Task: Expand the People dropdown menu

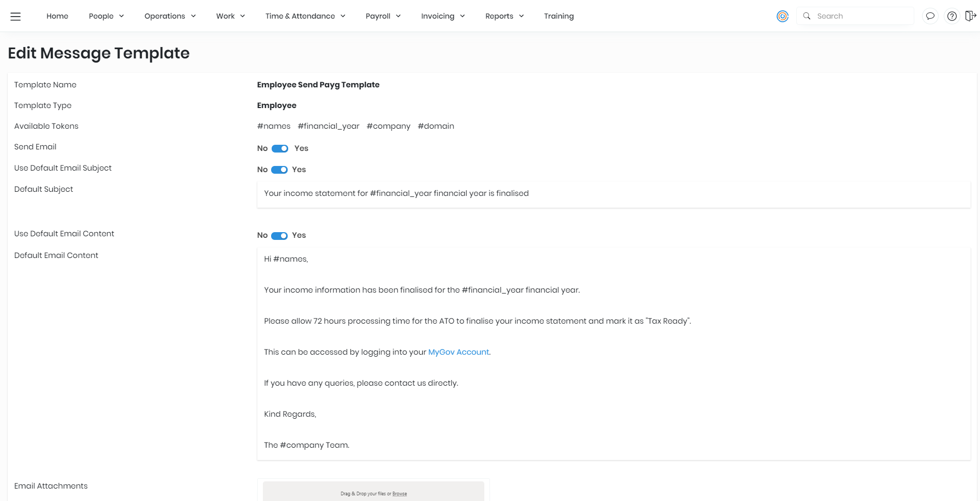Action: pos(106,16)
